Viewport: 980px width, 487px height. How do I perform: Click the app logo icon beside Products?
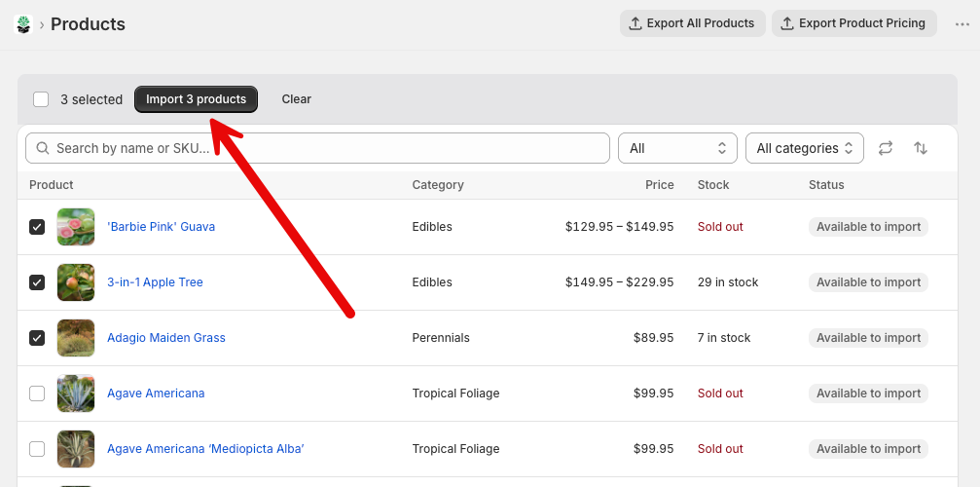23,24
